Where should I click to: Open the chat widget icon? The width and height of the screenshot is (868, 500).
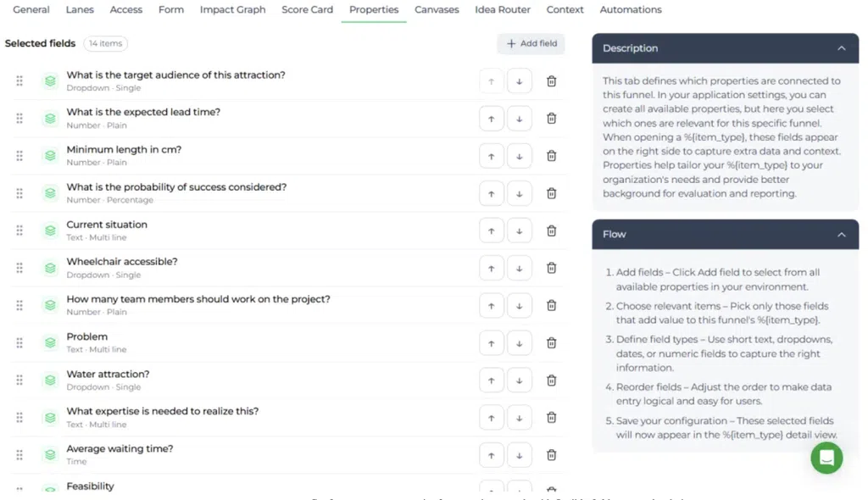click(x=826, y=458)
